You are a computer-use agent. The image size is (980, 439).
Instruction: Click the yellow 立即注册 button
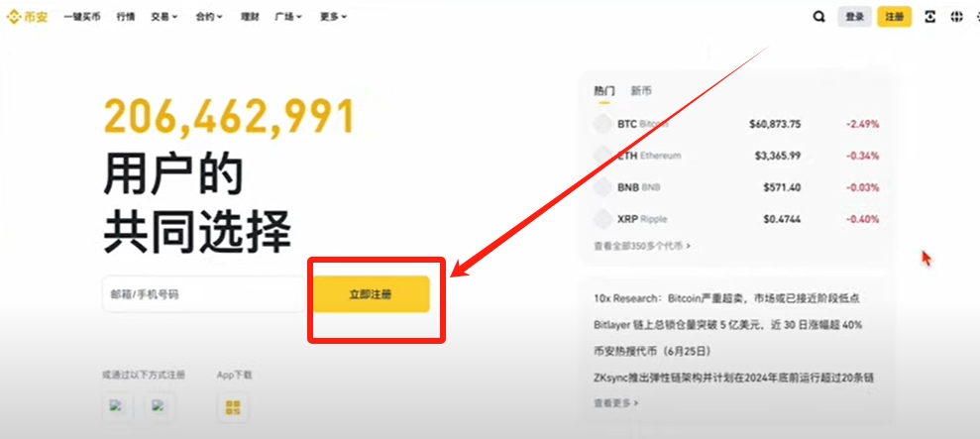pos(371,294)
